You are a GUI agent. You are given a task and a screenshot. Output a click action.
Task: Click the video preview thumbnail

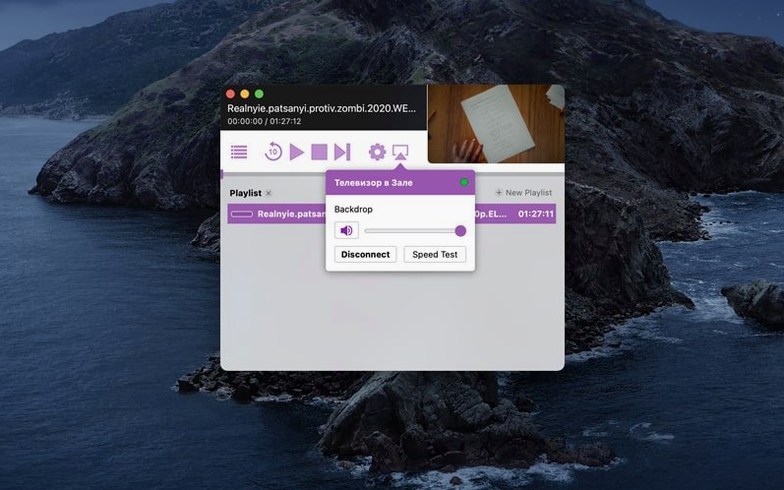[496, 124]
